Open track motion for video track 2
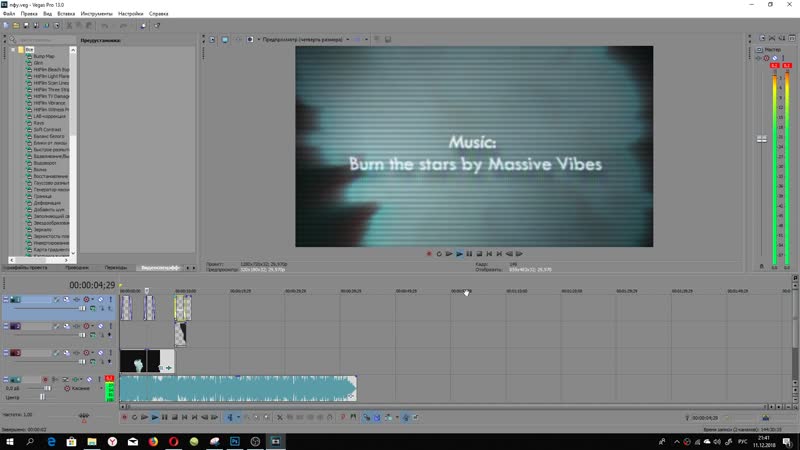 [x=66, y=326]
